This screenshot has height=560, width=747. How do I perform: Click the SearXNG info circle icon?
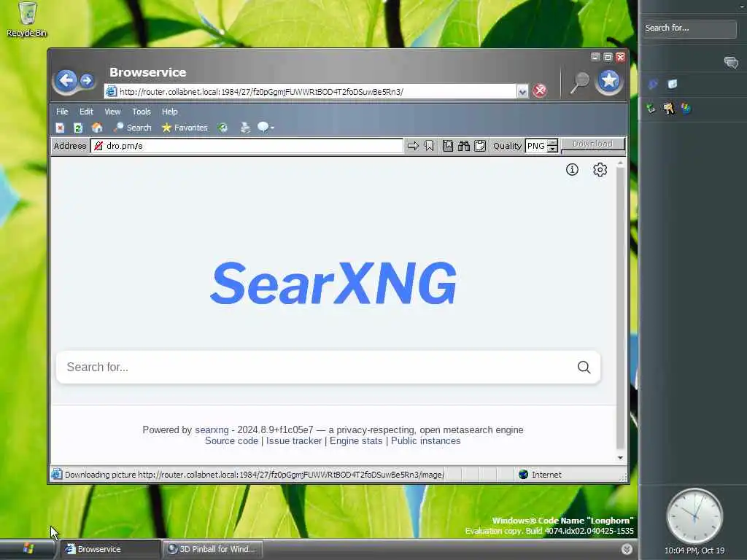(572, 169)
